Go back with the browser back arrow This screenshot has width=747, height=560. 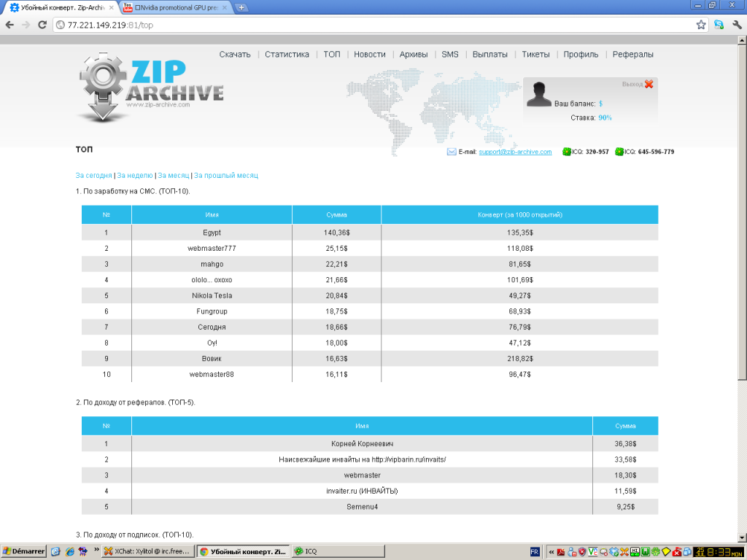click(x=9, y=25)
